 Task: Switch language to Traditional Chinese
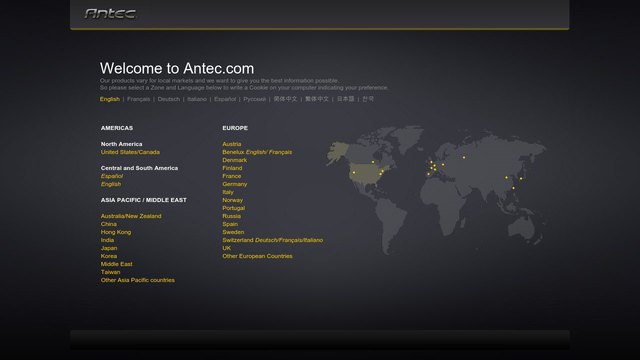(x=317, y=99)
